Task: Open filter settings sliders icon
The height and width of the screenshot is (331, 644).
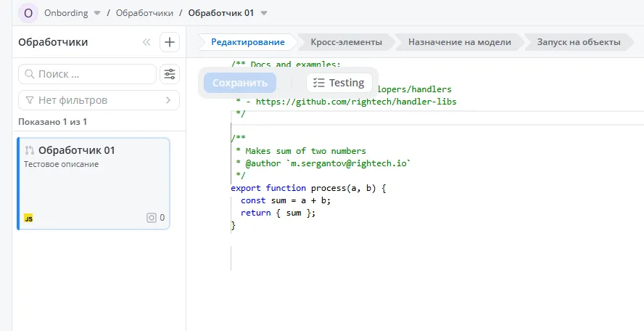Action: (x=170, y=74)
